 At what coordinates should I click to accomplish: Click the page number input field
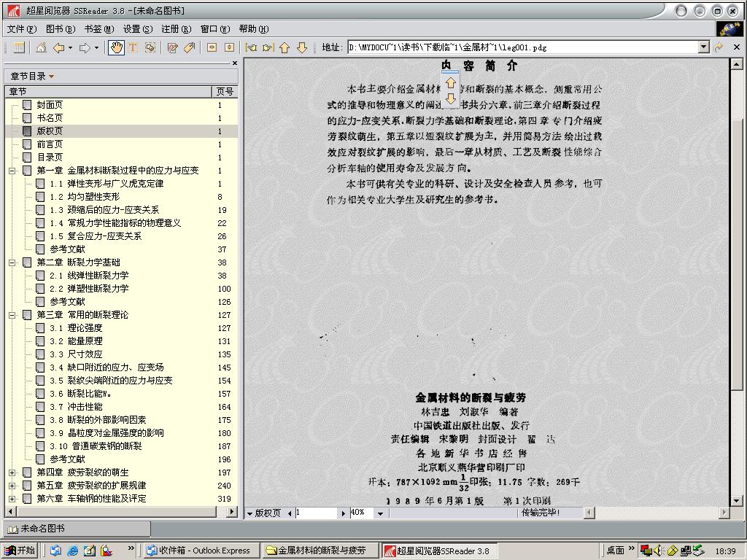[316, 513]
